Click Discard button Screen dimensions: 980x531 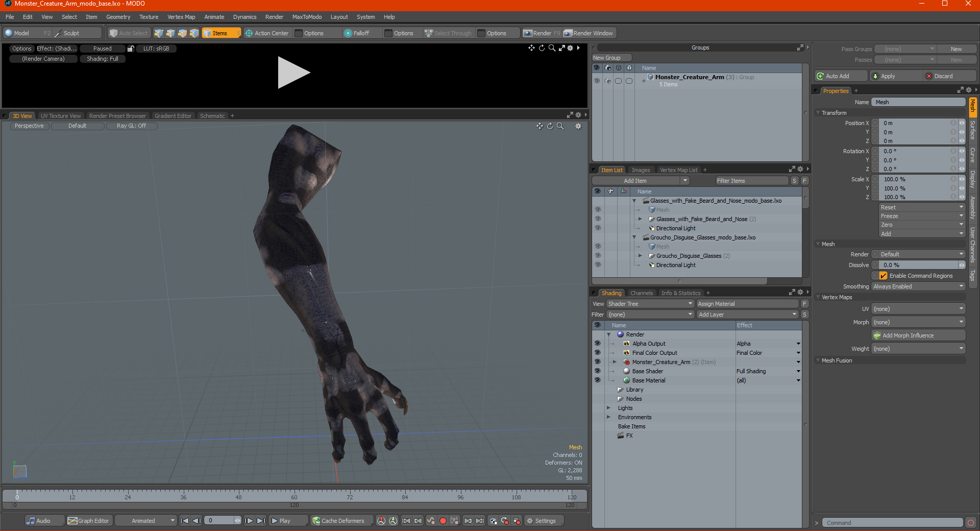[x=950, y=76]
